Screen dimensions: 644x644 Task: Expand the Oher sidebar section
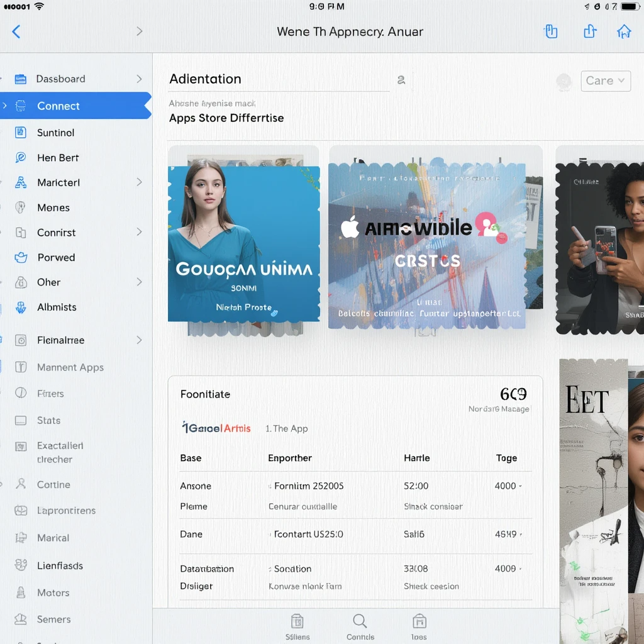(x=139, y=282)
